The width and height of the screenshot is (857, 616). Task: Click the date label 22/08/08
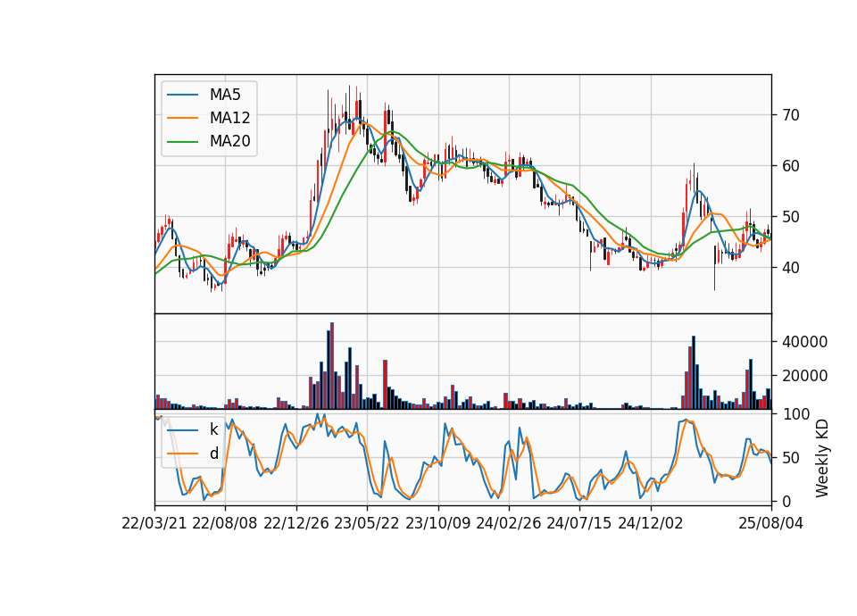point(225,523)
